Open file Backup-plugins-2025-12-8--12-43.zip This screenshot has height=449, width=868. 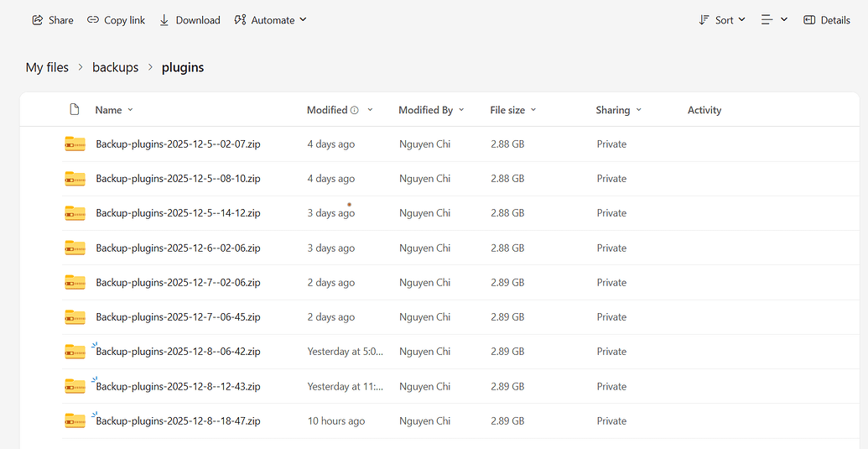point(179,386)
